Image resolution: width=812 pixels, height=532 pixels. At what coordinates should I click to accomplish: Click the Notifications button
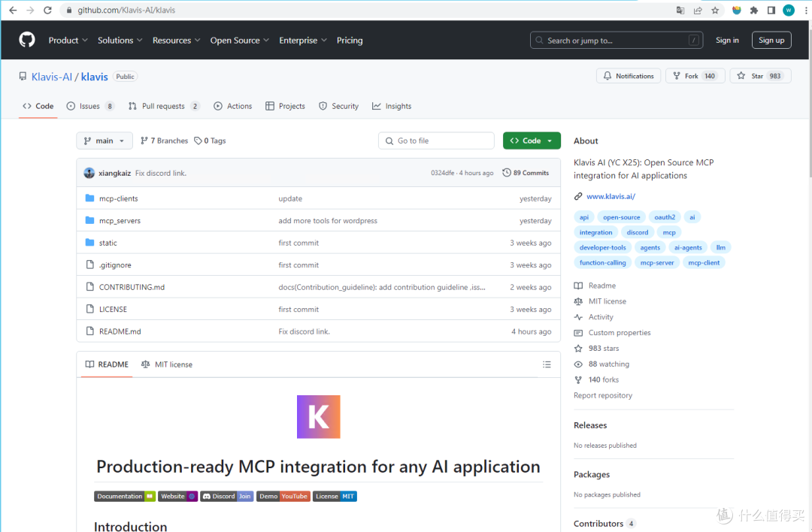click(x=629, y=76)
